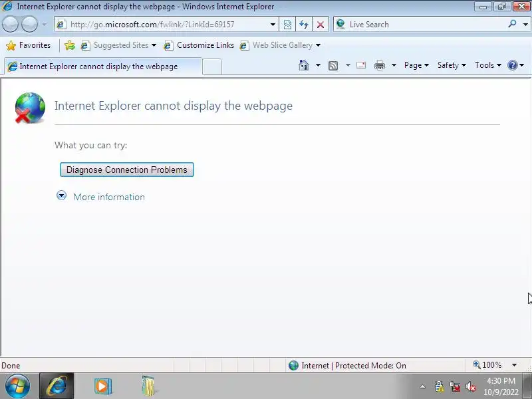Screen dimensions: 532x399
Task: Expand the address bar history dropdown
Action: 273,25
